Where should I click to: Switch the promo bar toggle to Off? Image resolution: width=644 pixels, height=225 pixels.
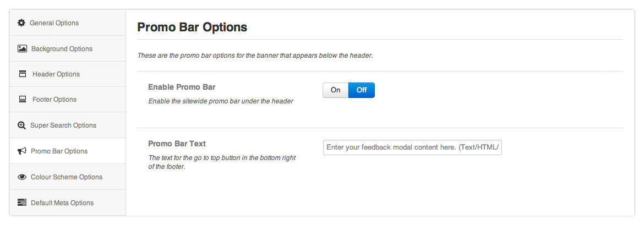point(362,90)
